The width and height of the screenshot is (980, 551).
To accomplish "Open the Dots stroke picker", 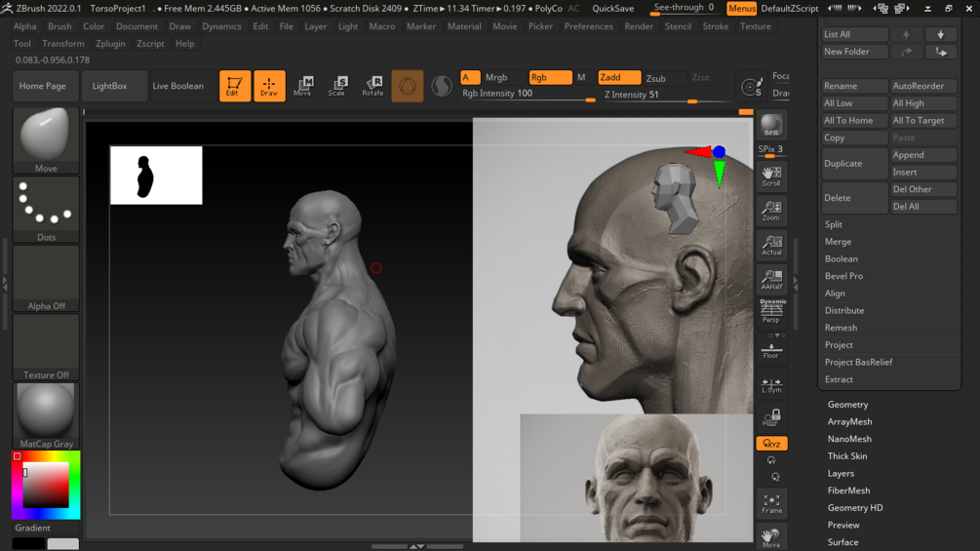I will tap(46, 210).
